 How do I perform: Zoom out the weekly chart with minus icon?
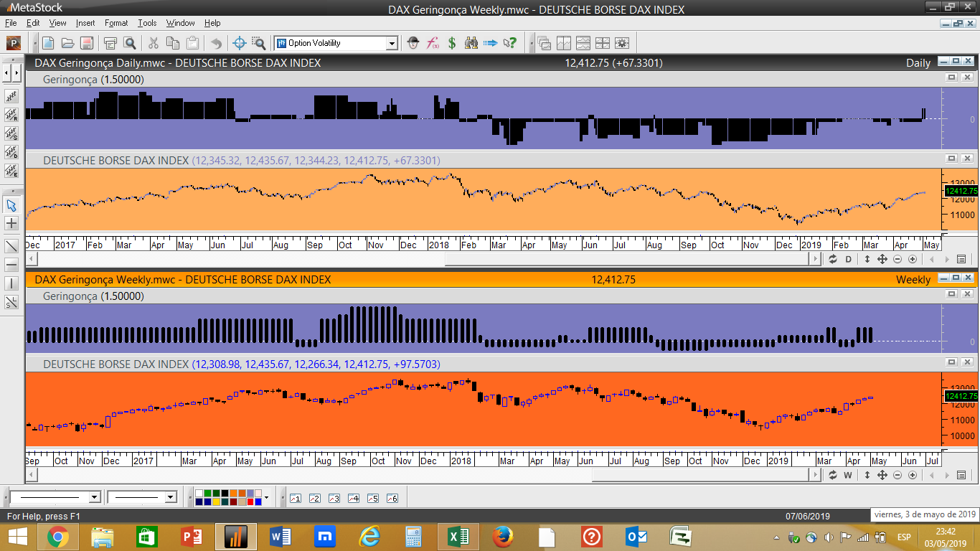pyautogui.click(x=897, y=475)
